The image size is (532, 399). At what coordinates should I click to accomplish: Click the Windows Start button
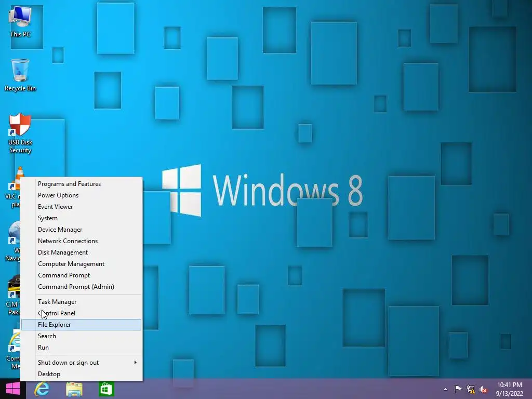(13, 389)
